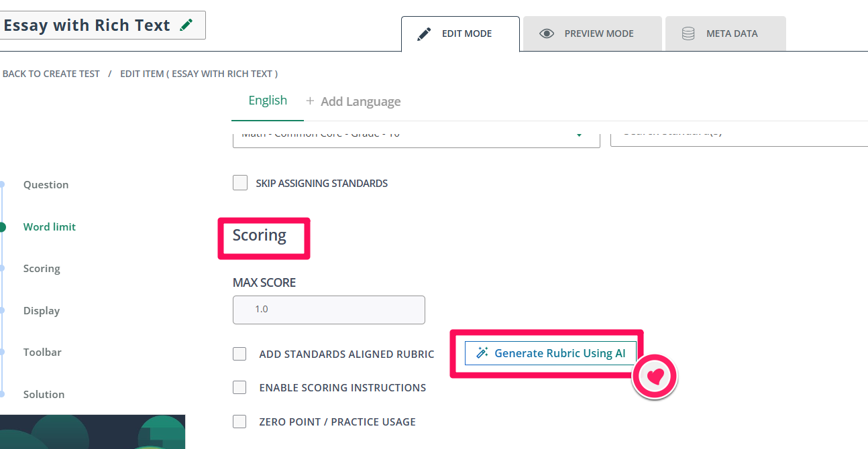Click the plus icon before Add Language
868x449 pixels.
click(310, 101)
